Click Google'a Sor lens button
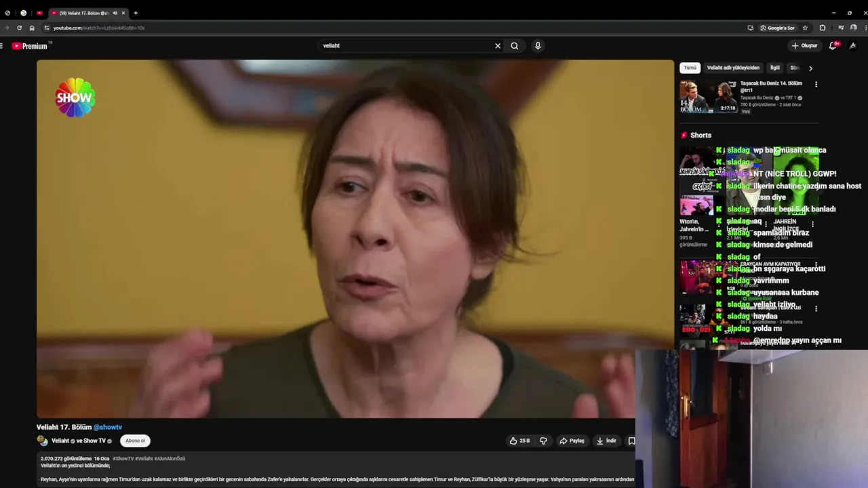Screen dimensions: 868x488 778,28
